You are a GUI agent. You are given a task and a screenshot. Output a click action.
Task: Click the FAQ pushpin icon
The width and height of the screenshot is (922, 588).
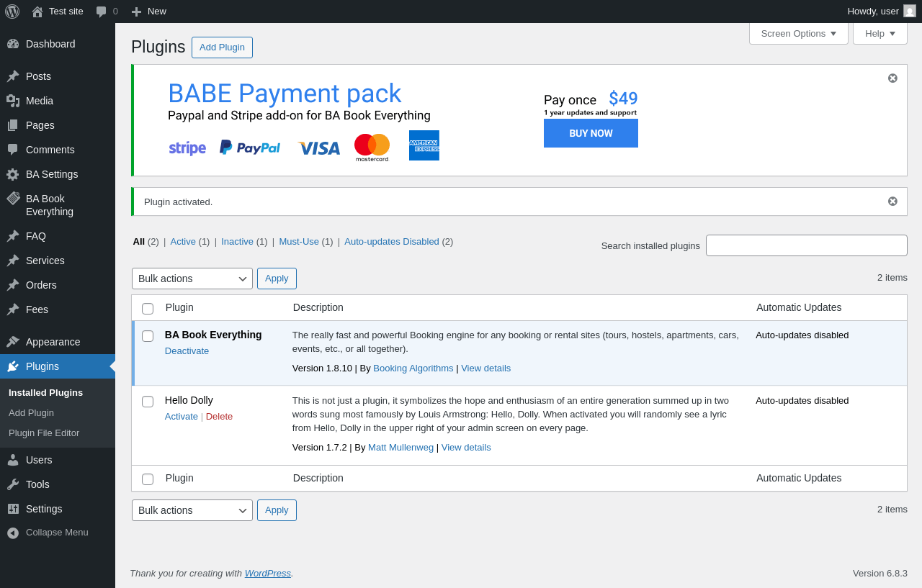[13, 236]
